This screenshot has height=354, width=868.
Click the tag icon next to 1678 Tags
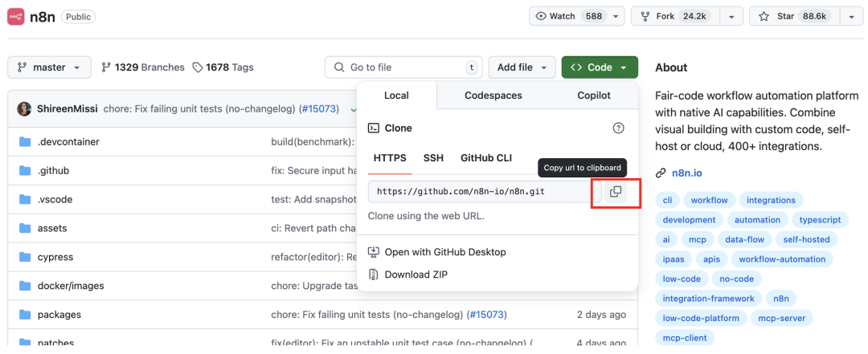tap(197, 67)
